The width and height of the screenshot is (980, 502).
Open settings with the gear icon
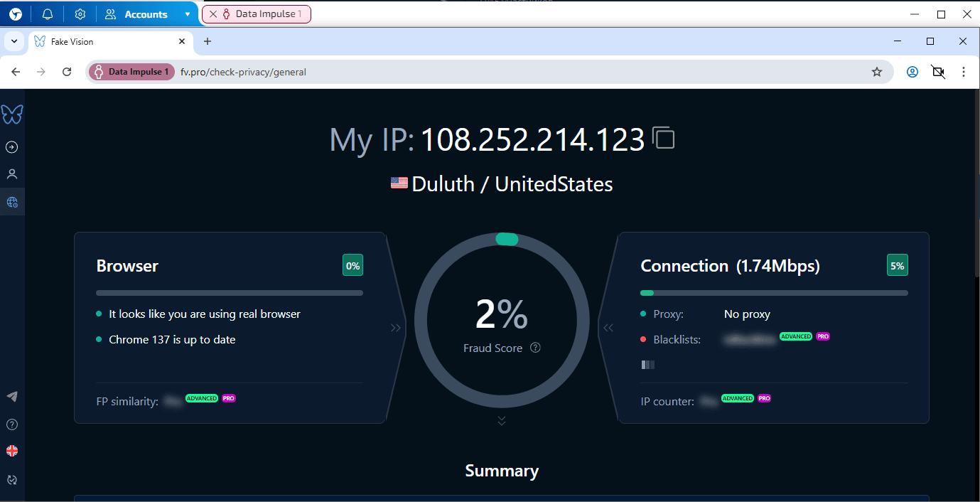[80, 14]
